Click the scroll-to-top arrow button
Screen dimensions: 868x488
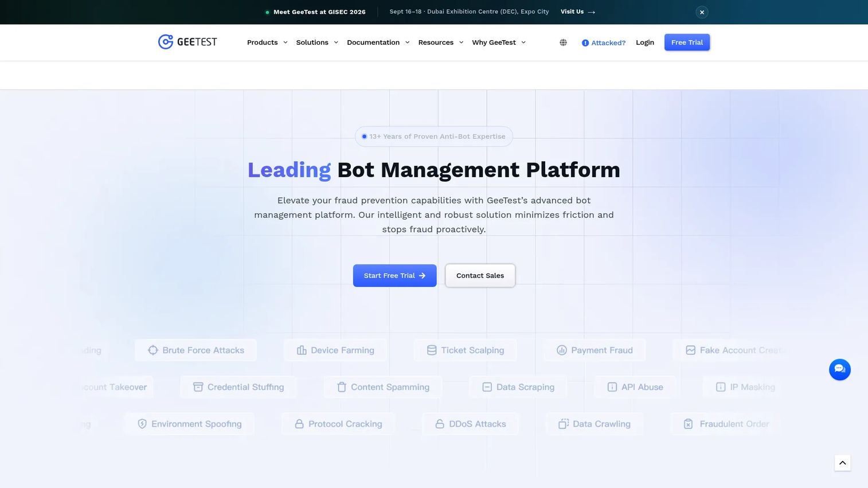pyautogui.click(x=843, y=463)
